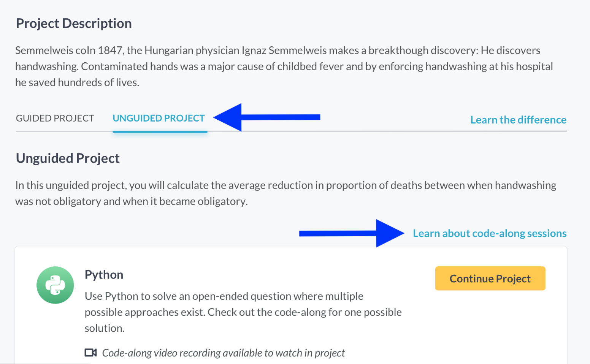
Task: Open the Learn the difference link
Action: coord(518,120)
